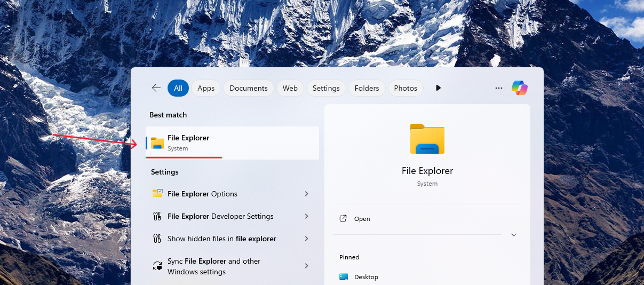Switch to the Web filter
Image resolution: width=644 pixels, height=285 pixels.
(x=290, y=88)
